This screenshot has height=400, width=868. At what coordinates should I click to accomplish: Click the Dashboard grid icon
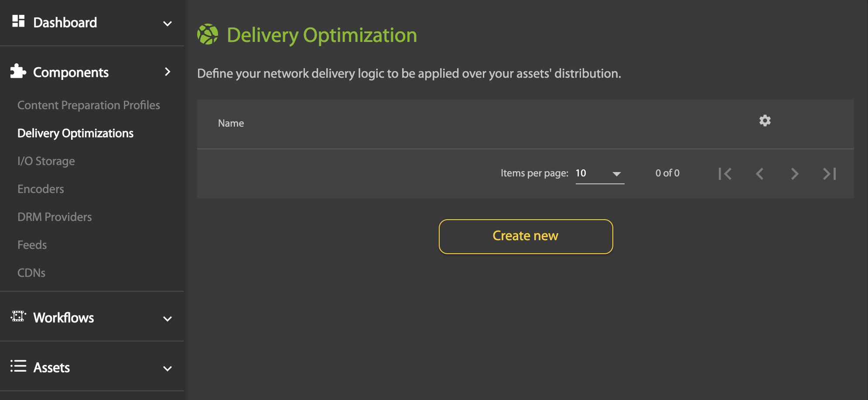pos(18,21)
